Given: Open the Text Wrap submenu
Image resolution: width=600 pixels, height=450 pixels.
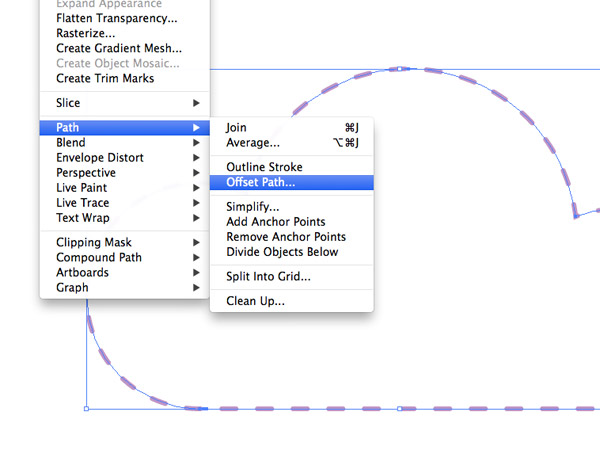Looking at the screenshot, I should tap(124, 218).
